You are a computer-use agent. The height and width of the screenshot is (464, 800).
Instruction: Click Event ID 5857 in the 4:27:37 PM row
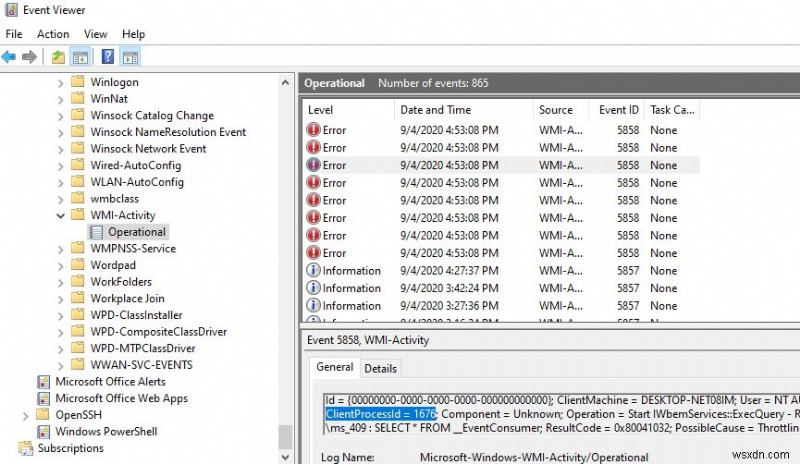(628, 271)
